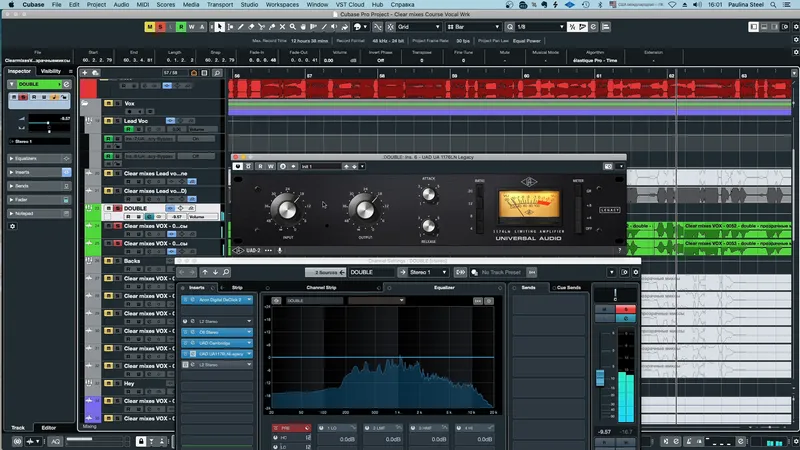Open the Grid snap type dropdown
The width and height of the screenshot is (800, 450).
pos(418,27)
